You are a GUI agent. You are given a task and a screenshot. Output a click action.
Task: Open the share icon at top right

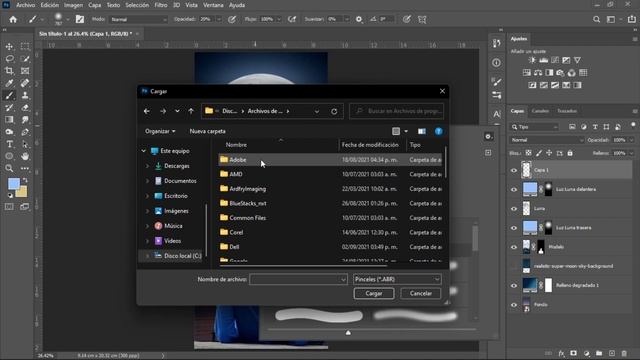pyautogui.click(x=631, y=19)
